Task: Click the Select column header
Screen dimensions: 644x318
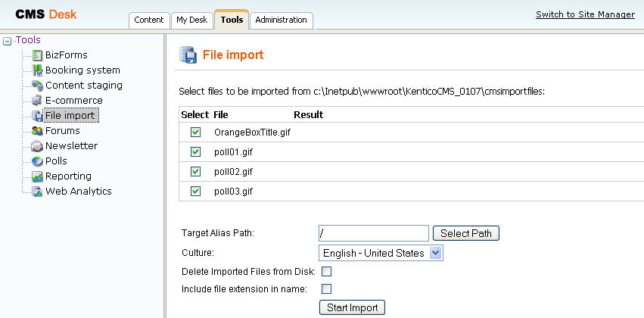Action: [x=195, y=114]
